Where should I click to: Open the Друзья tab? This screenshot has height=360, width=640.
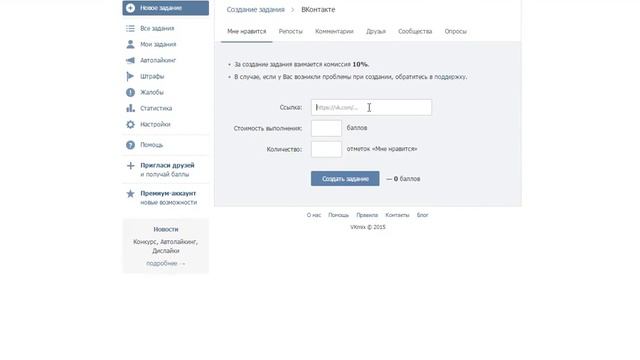(376, 31)
